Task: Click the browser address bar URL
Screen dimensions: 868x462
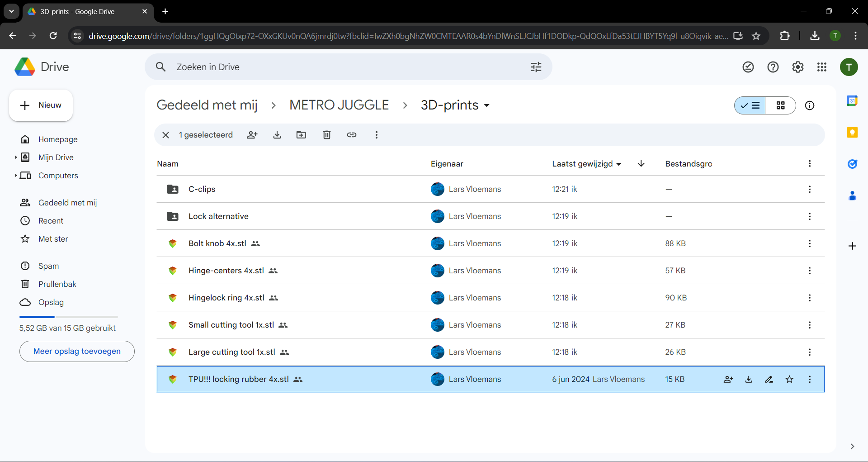Action: pyautogui.click(x=408, y=36)
